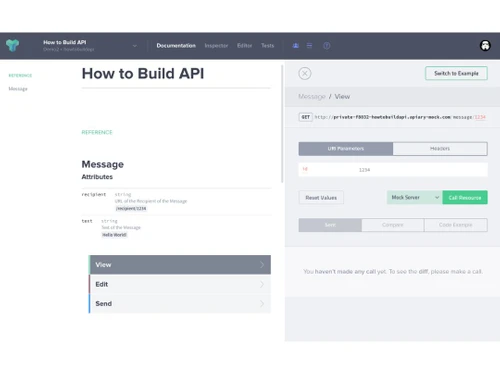Screen dimensions: 500x375
Task: Expand the How to Build API project dropdown
Action: [x=135, y=46]
